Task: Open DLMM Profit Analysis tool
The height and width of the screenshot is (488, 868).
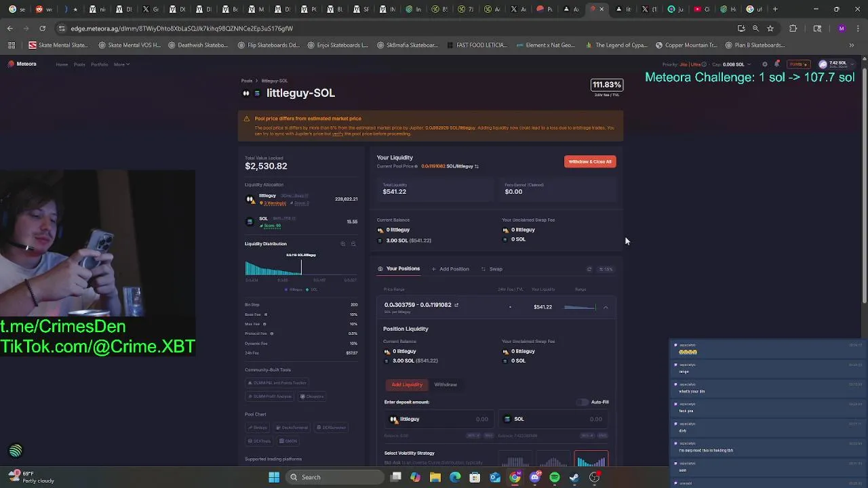Action: 271,396
